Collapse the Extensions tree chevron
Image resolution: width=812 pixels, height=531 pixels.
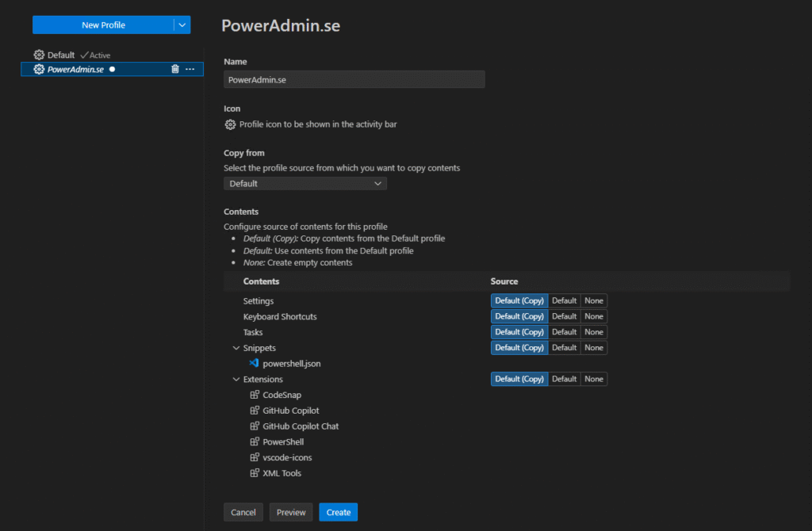[236, 380]
